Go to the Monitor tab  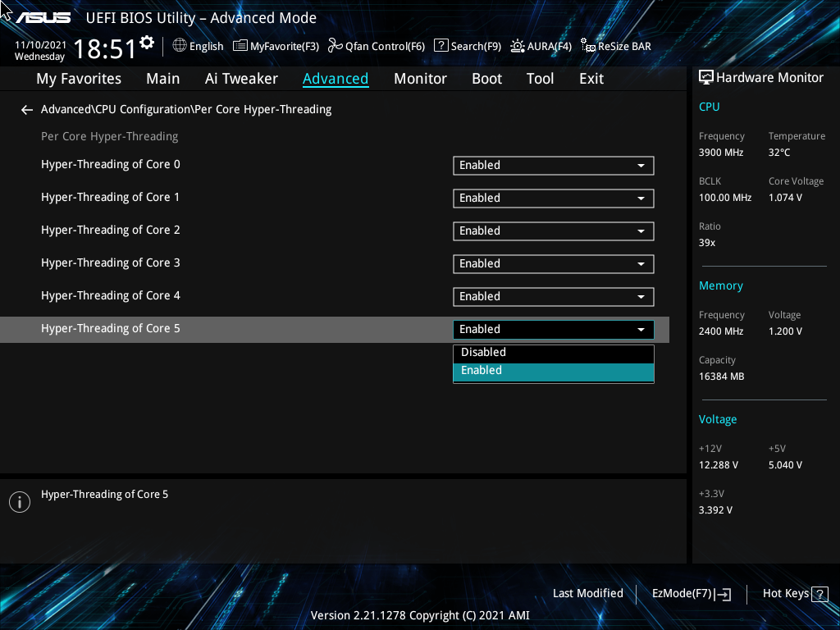coord(420,79)
